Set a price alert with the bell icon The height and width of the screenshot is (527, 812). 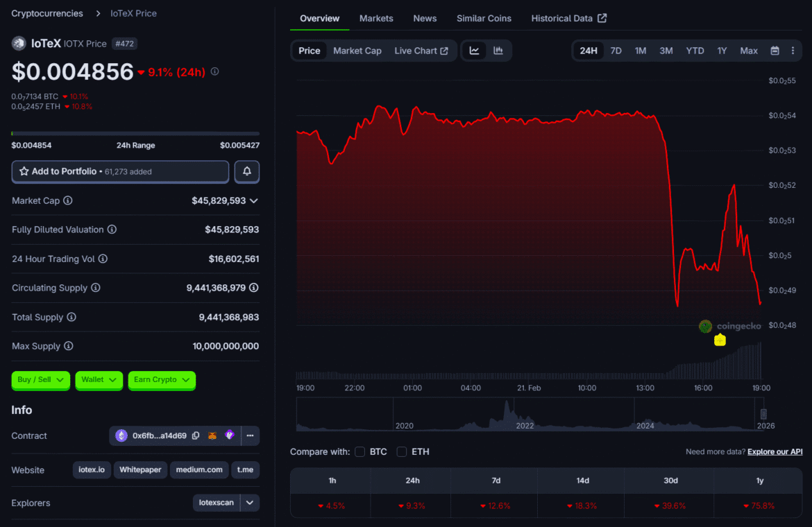[246, 171]
